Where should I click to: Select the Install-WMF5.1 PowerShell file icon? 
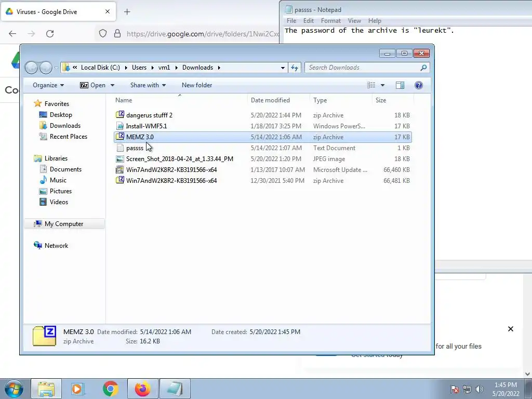pyautogui.click(x=120, y=126)
